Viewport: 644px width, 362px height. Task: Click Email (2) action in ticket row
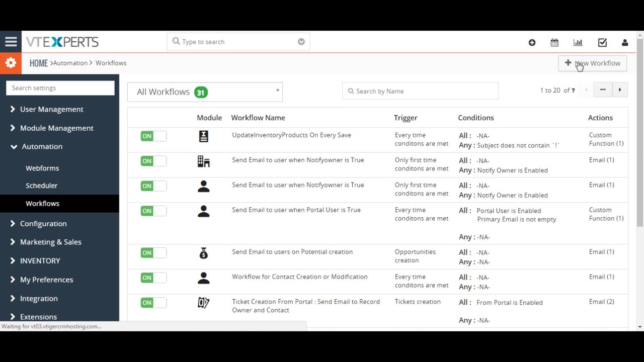pyautogui.click(x=602, y=302)
